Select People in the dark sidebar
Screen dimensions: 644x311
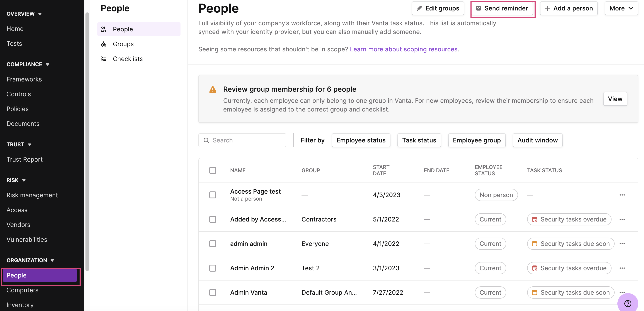(40, 276)
